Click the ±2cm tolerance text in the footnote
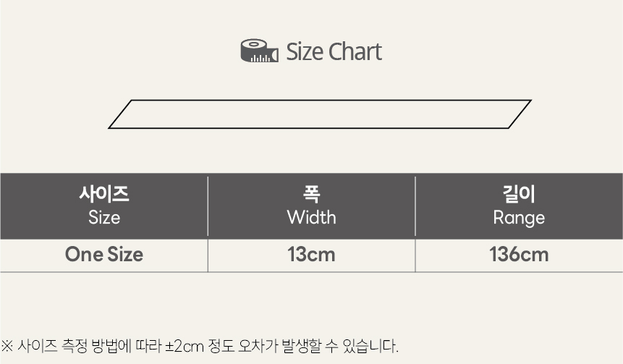623x364 pixels. tap(185, 346)
